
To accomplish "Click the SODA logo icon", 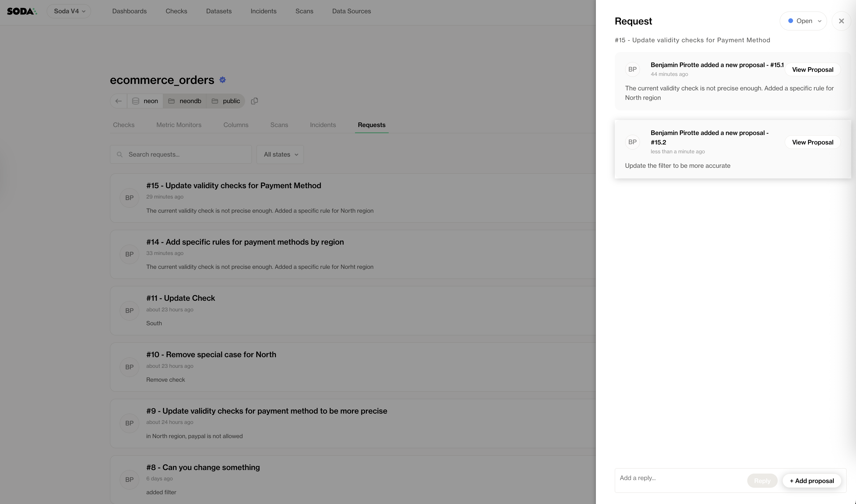I will 22,11.
